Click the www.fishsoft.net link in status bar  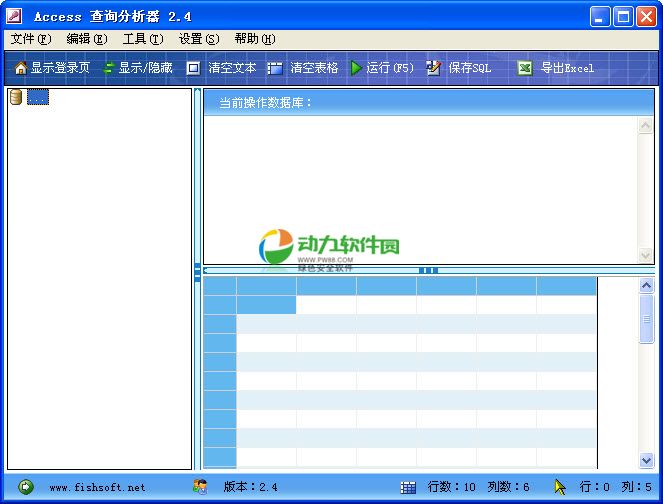pos(97,487)
